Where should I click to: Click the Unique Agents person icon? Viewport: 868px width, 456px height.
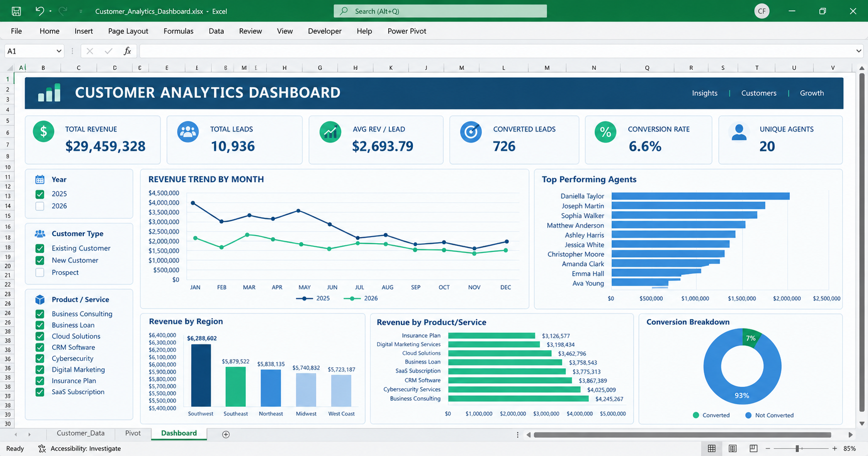pyautogui.click(x=739, y=132)
